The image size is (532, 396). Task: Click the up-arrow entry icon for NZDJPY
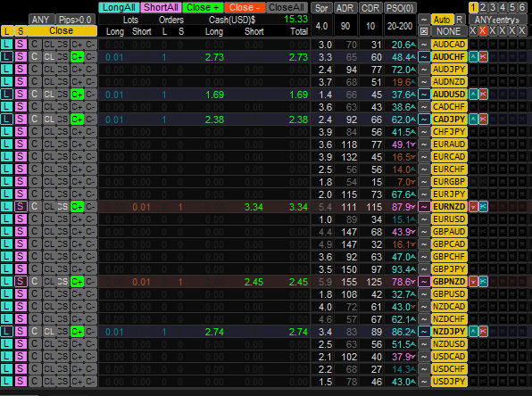click(x=473, y=331)
